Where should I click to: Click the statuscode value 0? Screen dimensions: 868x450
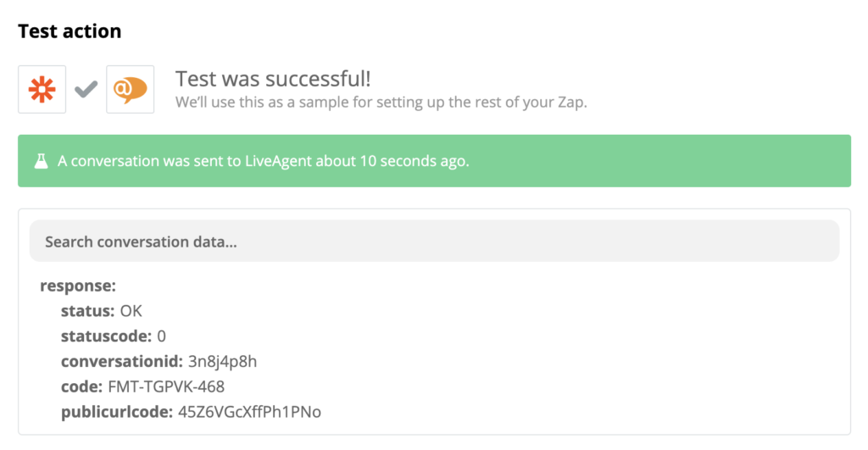pyautogui.click(x=162, y=336)
